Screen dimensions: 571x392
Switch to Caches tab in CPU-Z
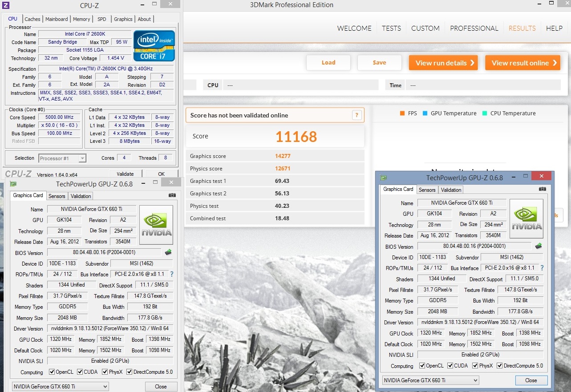tap(32, 19)
